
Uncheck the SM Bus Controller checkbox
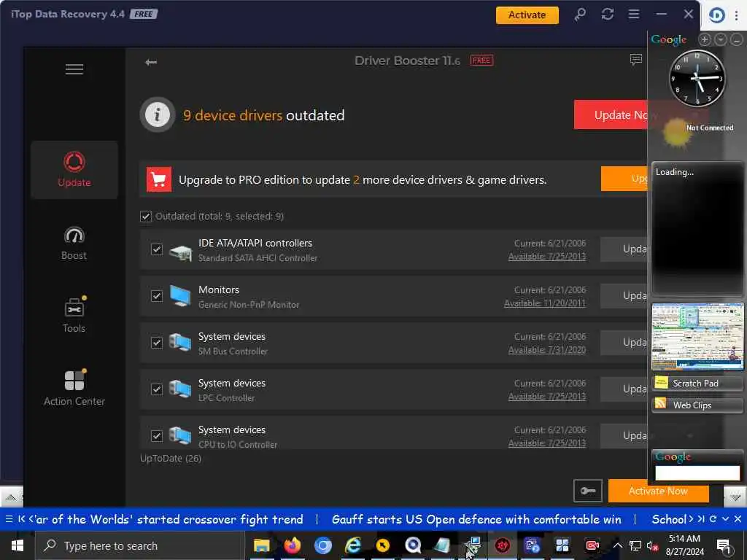tap(156, 343)
